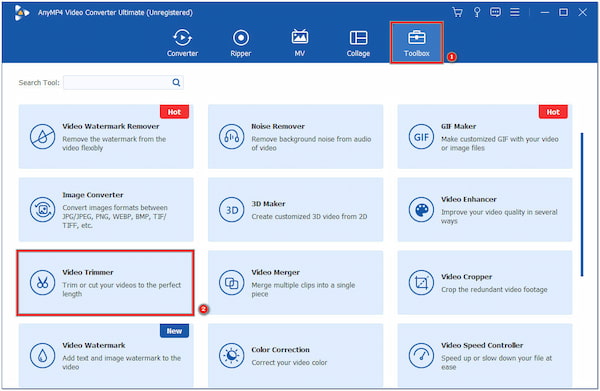Minimize the AnyMP4 window
The image size is (600, 391).
point(545,12)
